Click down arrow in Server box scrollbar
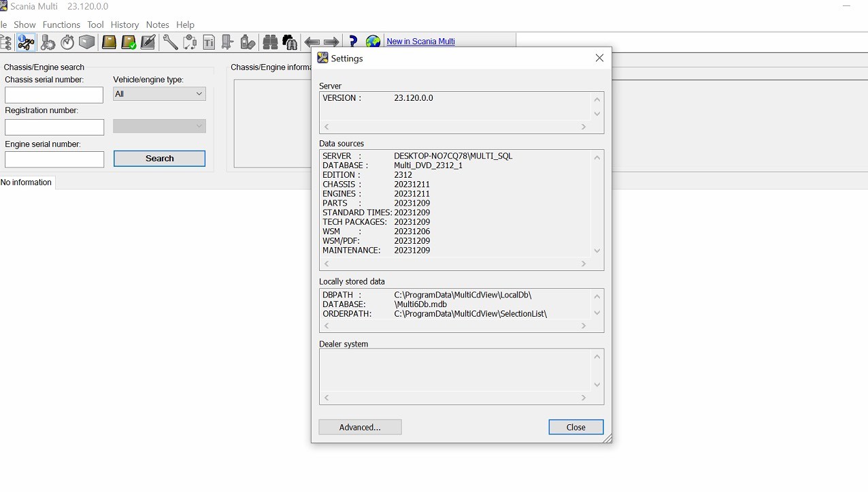Viewport: 868px width, 493px height. point(597,114)
